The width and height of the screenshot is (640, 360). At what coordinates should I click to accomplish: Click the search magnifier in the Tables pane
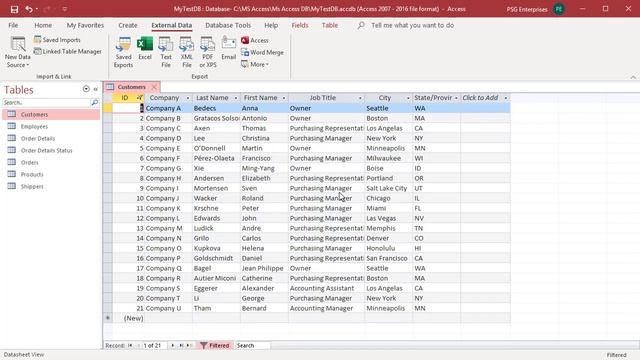click(x=95, y=102)
